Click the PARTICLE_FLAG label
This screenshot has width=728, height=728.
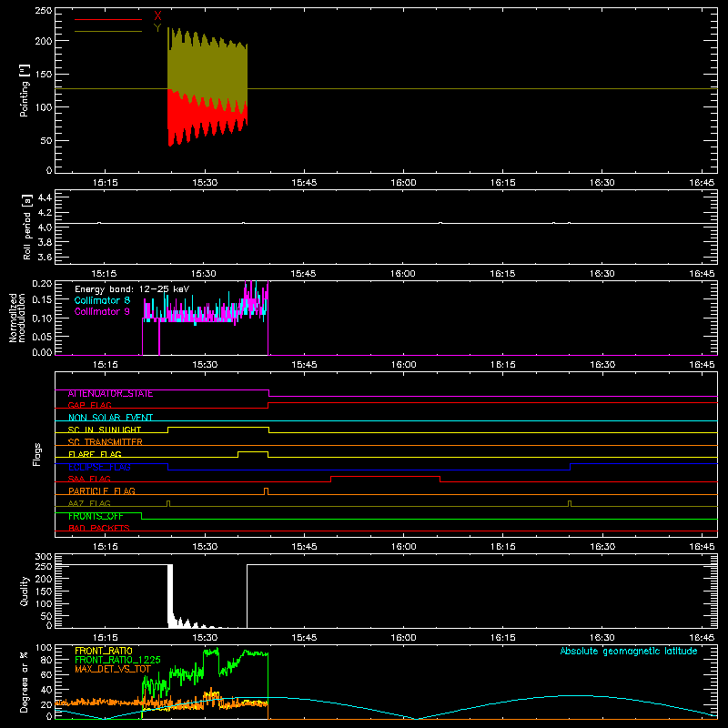[102, 490]
